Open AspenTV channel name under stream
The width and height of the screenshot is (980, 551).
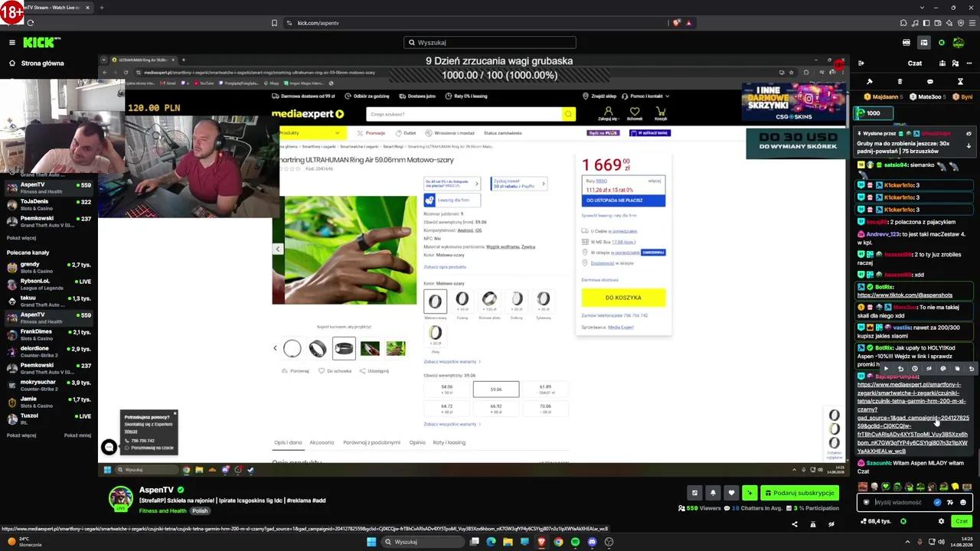(156, 490)
